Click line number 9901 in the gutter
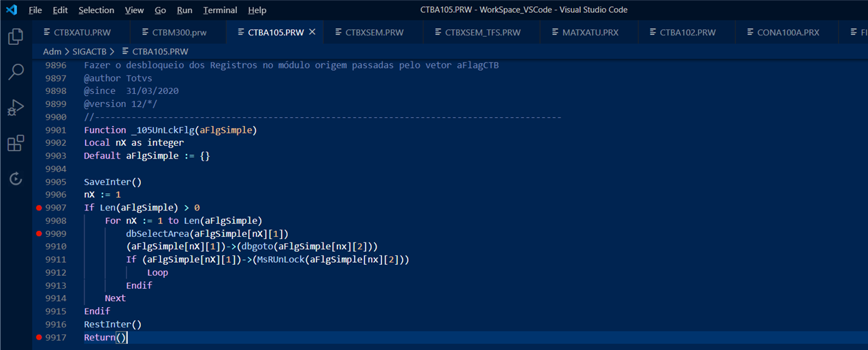868x350 pixels. (56, 130)
